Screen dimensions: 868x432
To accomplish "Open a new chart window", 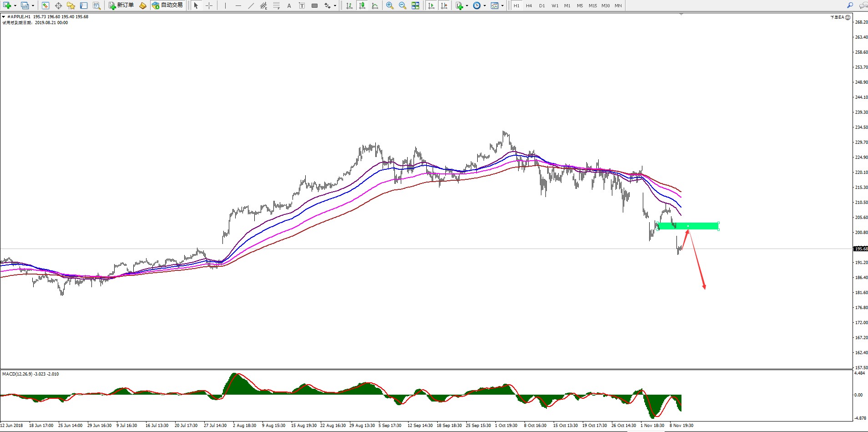I will tap(7, 5).
